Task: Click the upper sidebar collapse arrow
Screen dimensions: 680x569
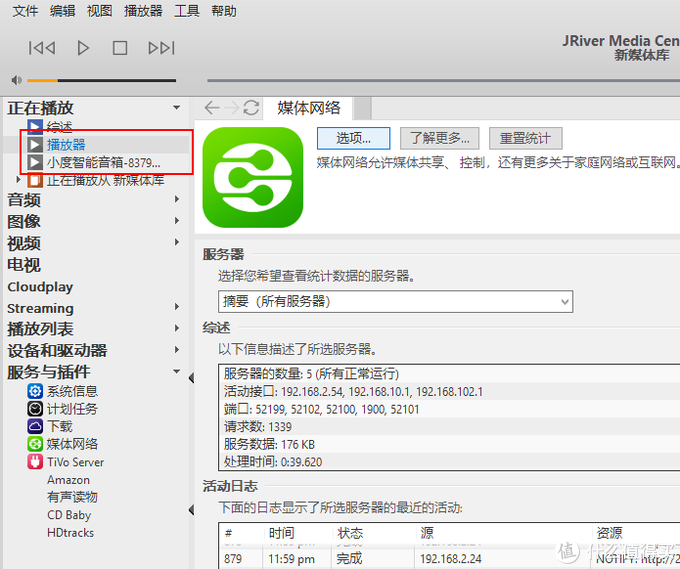Action: [191, 378]
